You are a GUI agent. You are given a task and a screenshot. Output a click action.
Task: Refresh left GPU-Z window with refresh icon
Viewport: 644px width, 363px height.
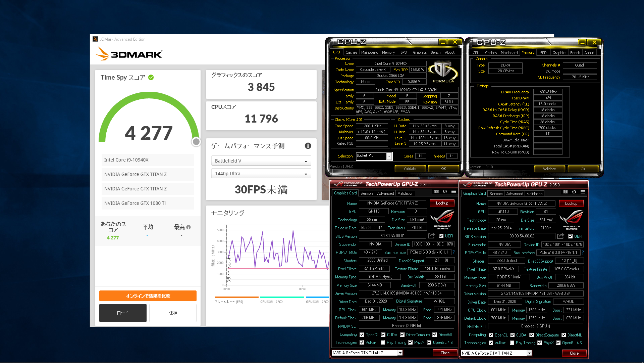point(445,192)
